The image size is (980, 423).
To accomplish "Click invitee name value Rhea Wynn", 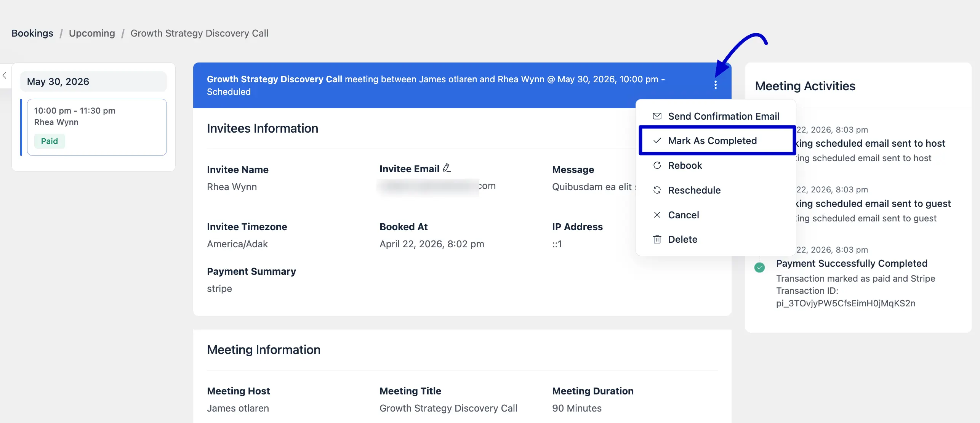I will click(x=232, y=187).
